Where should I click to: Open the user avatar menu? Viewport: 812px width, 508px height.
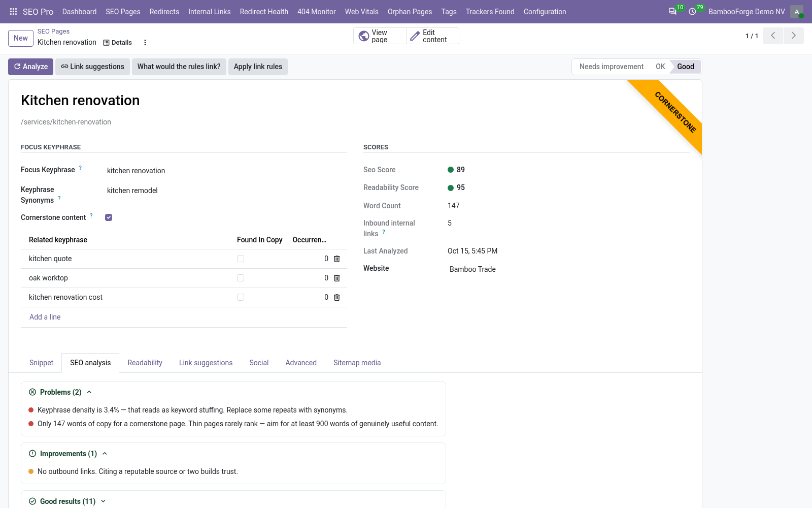797,12
